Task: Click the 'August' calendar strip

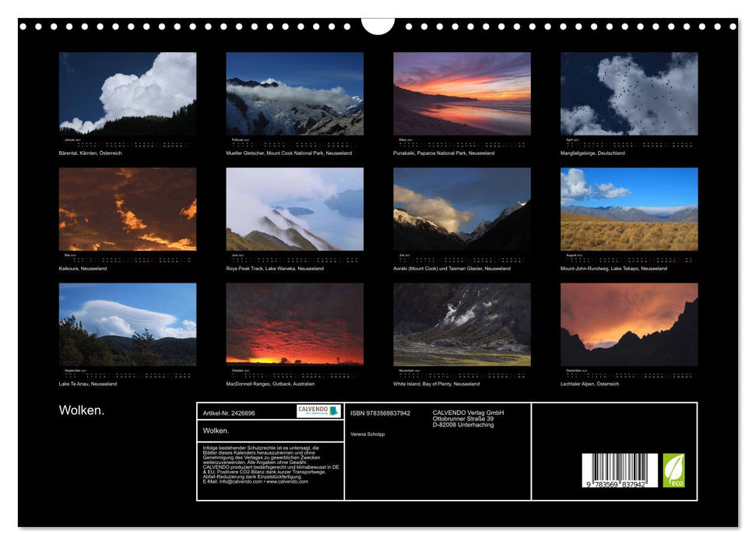Action: coord(629,258)
